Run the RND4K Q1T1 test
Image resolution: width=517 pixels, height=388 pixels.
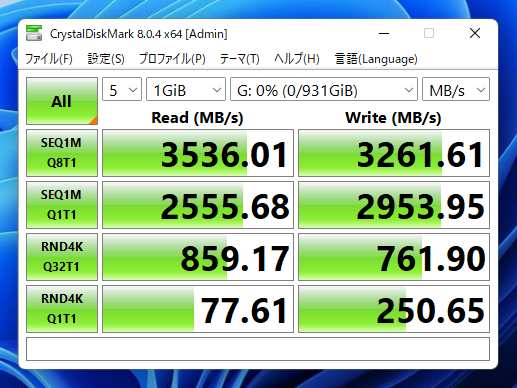coord(62,309)
